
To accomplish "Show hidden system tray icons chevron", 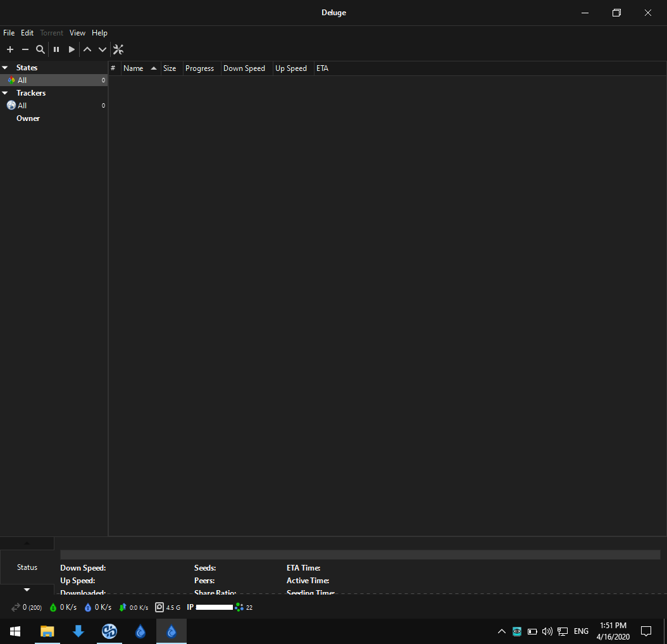I will tap(502, 631).
